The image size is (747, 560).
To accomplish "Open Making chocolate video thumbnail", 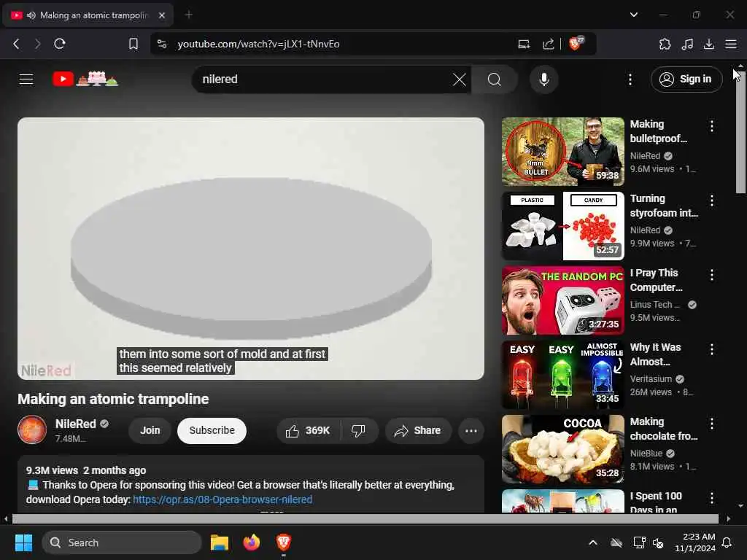I will (562, 449).
